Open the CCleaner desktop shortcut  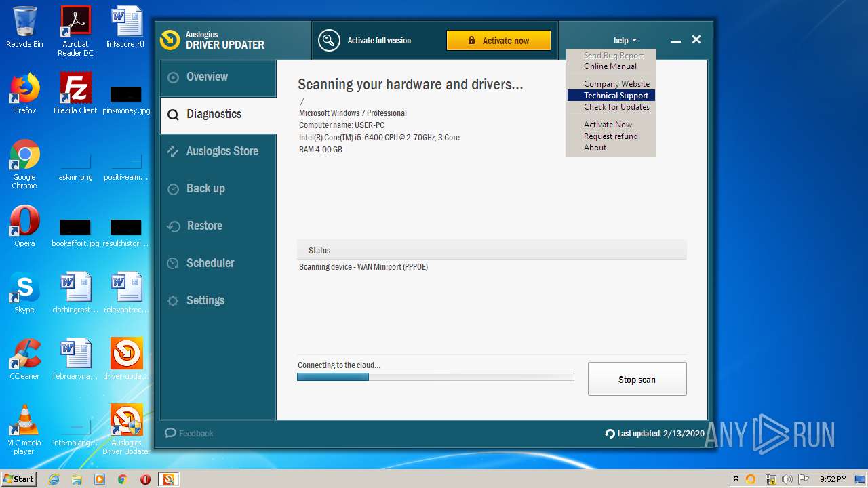coord(24,359)
